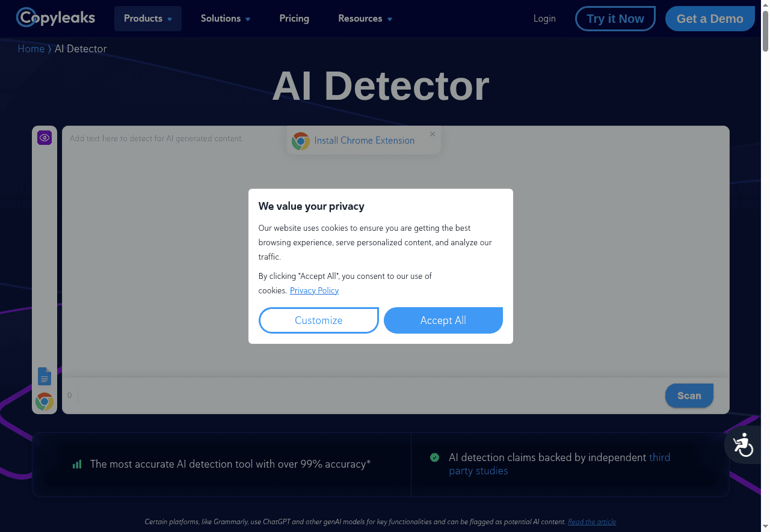The image size is (770, 532).
Task: Customize cookie preferences
Action: [x=318, y=320]
